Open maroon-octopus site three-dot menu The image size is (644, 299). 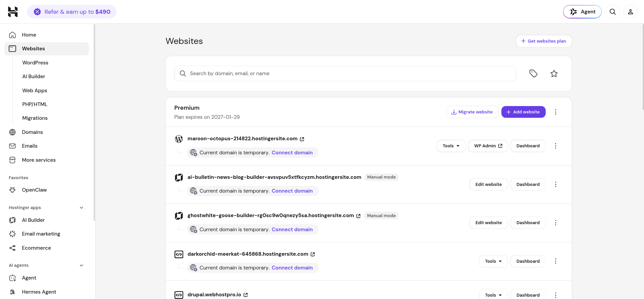tap(555, 146)
